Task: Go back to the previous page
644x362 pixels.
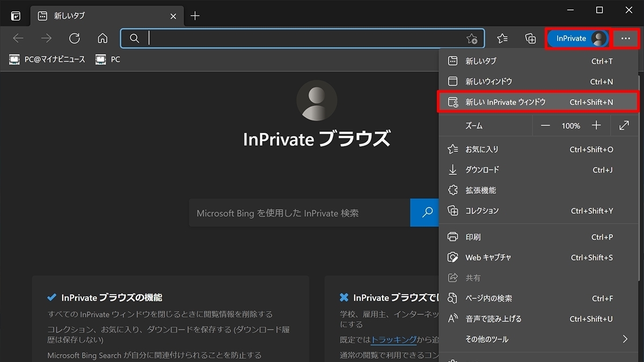Action: coord(18,39)
